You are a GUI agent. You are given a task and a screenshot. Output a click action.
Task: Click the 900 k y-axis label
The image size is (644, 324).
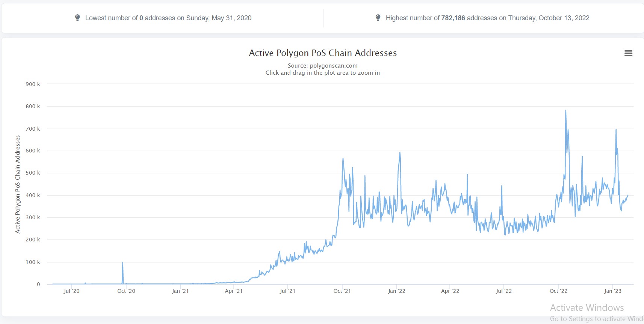click(x=33, y=84)
